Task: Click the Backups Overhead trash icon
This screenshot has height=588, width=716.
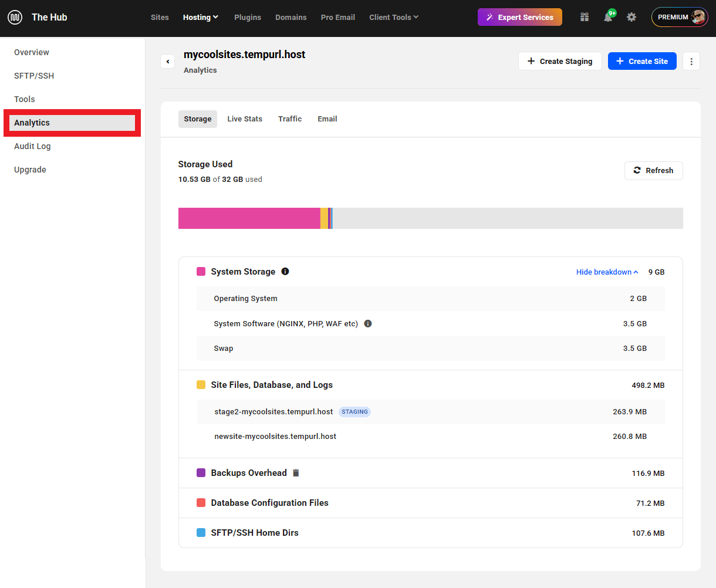Action: [296, 473]
